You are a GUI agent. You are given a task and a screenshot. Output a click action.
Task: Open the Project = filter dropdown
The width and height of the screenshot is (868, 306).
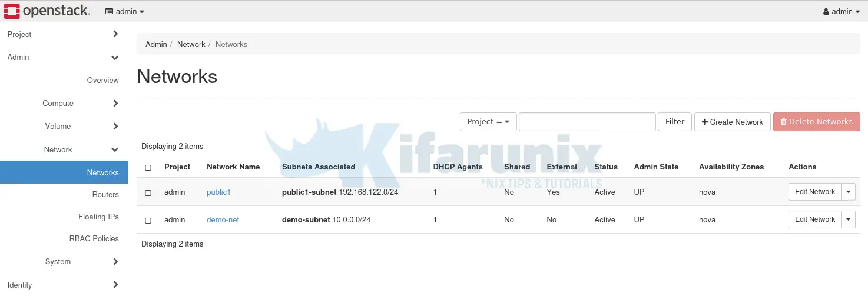pyautogui.click(x=488, y=122)
